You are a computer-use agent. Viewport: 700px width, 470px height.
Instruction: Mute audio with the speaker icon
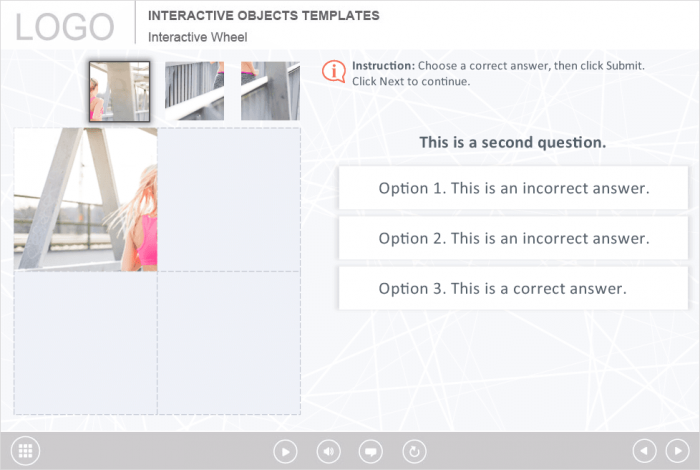tap(328, 452)
